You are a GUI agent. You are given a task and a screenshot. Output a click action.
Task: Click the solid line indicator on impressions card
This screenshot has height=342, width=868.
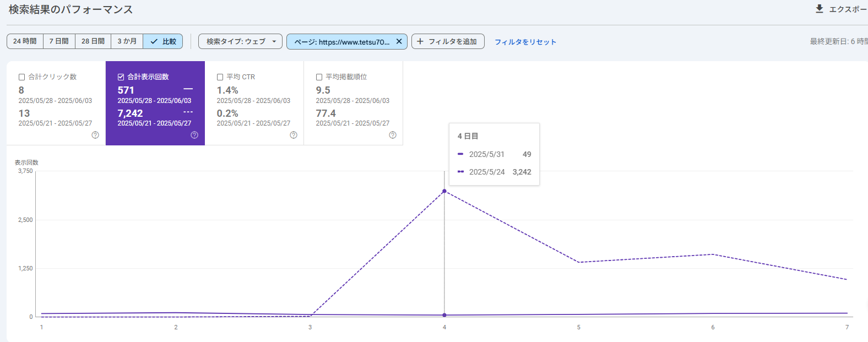[188, 89]
